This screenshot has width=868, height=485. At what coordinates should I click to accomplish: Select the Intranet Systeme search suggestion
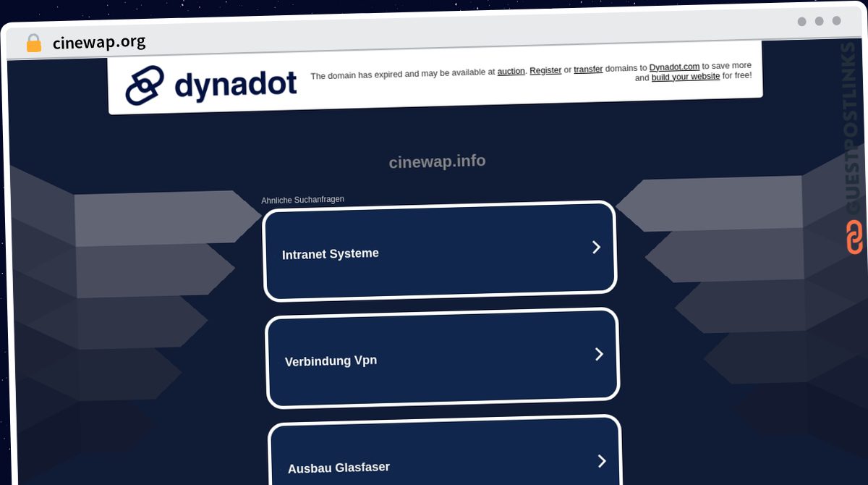331,254
